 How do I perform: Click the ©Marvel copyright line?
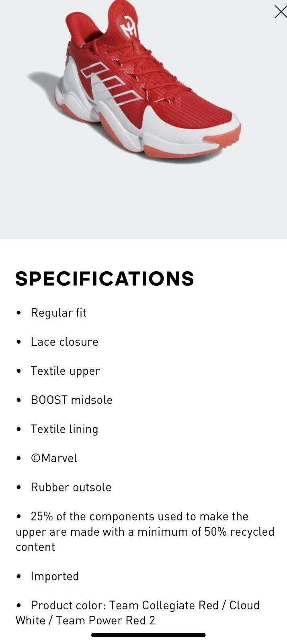coord(54,458)
